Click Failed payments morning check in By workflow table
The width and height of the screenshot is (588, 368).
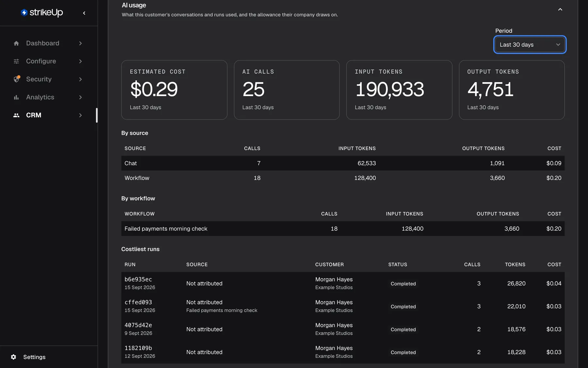(166, 229)
